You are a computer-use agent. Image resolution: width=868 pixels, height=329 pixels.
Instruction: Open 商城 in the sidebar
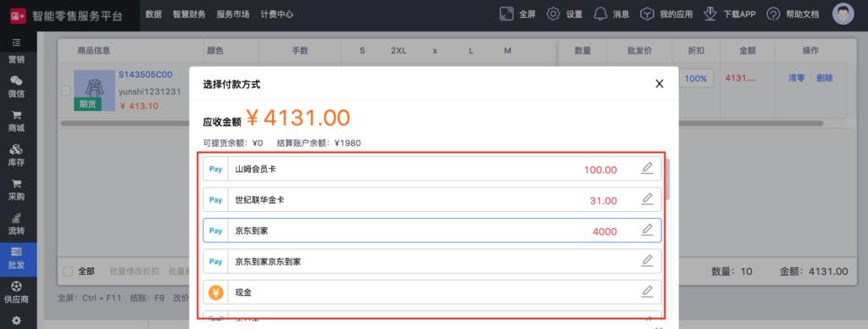(17, 120)
